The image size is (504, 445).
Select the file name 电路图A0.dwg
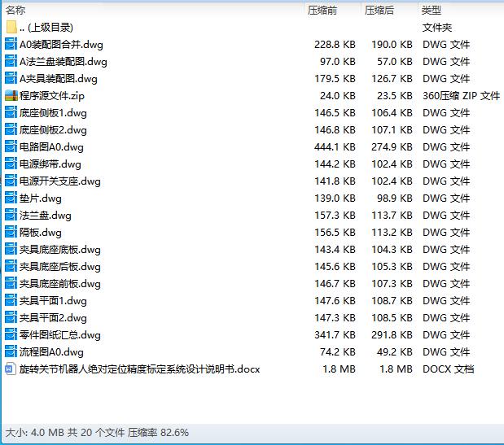click(x=51, y=146)
